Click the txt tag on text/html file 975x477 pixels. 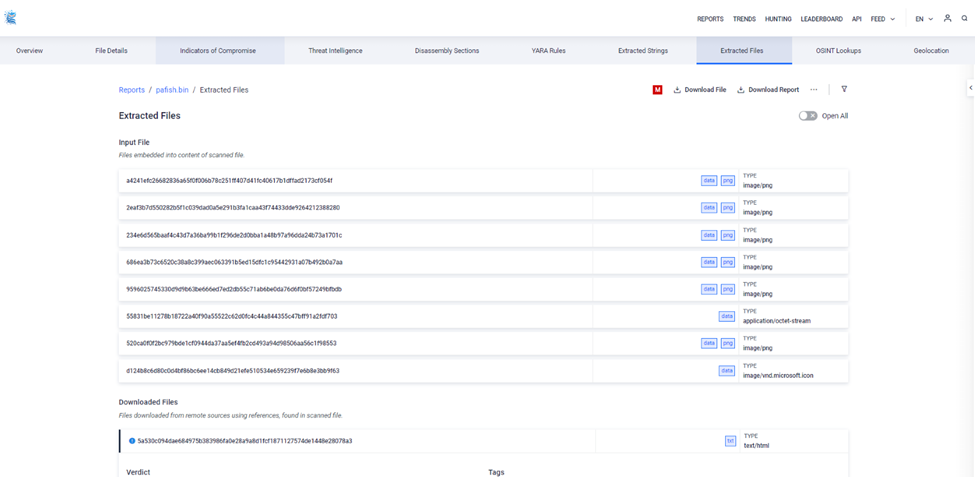pos(730,441)
